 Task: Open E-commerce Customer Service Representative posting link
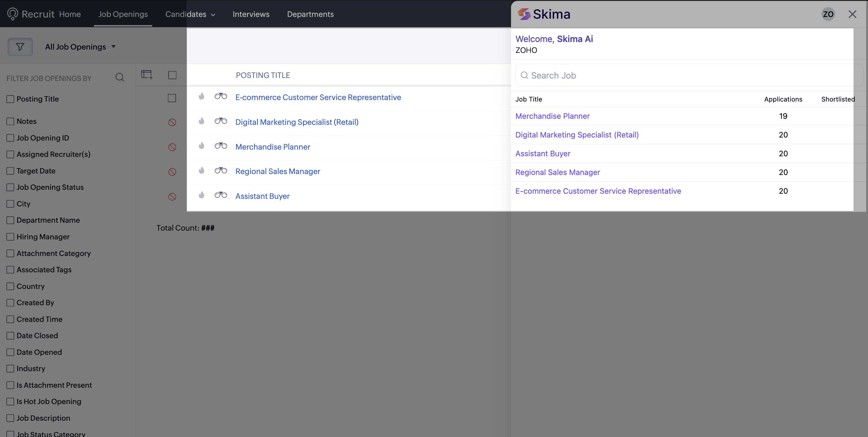[x=318, y=97]
